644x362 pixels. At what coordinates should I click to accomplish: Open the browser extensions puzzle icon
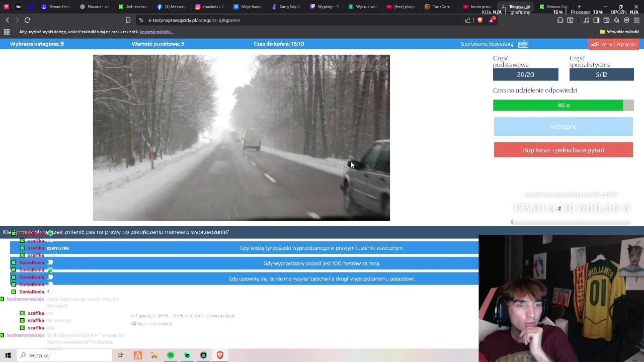pos(560,20)
